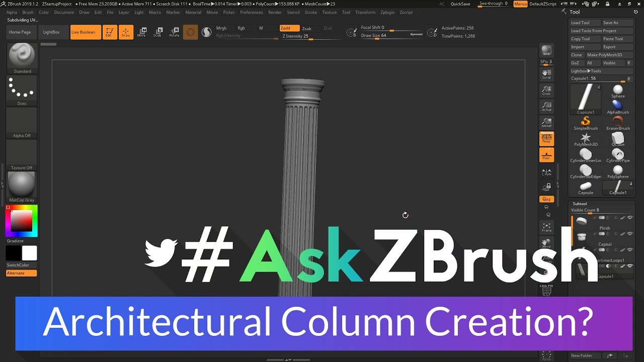Image resolution: width=644 pixels, height=362 pixels.
Task: Open the Zplugin menu
Action: click(x=387, y=12)
